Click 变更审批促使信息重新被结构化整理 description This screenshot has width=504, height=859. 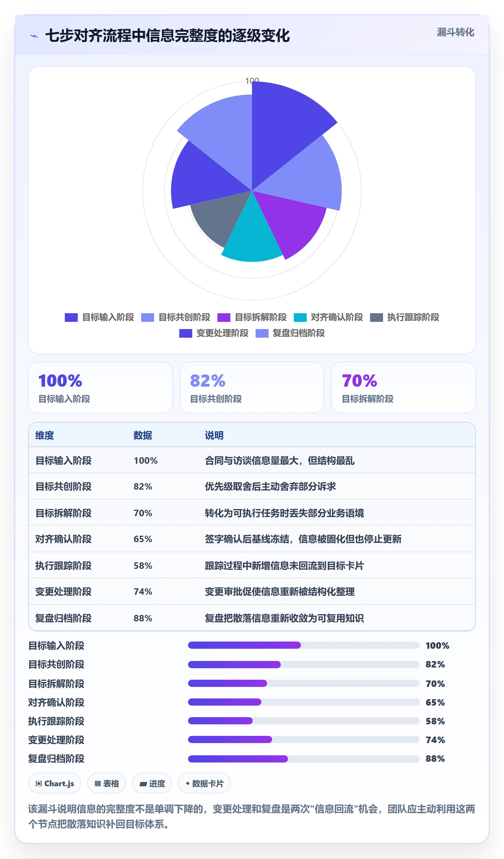(280, 592)
